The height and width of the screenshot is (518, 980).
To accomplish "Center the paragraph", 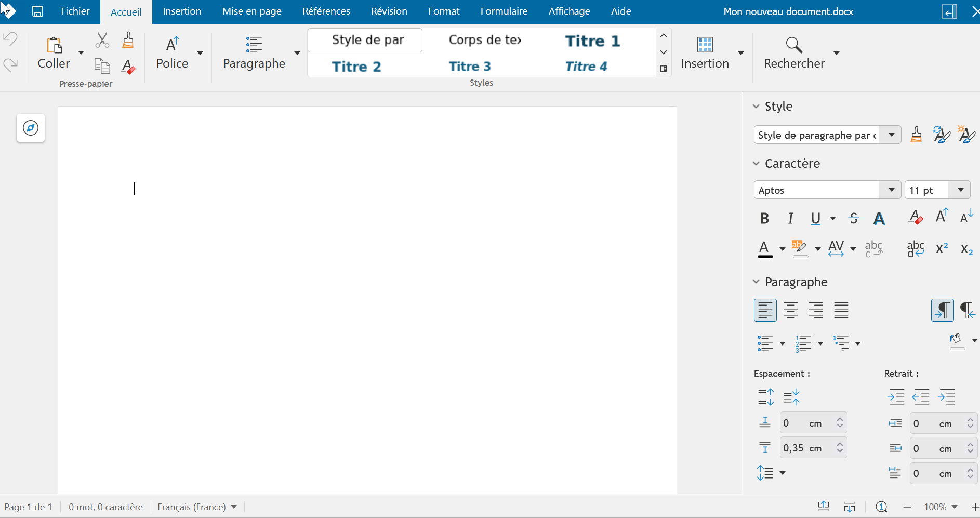I will 791,310.
